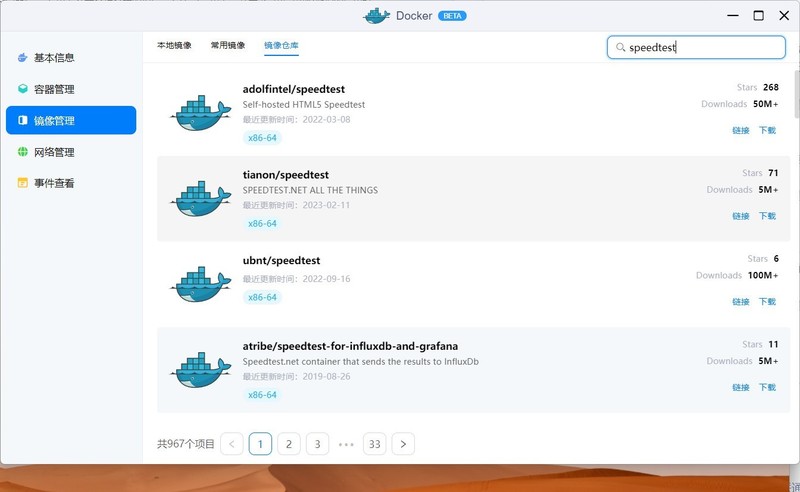The width and height of the screenshot is (800, 492).
Task: Click x86-64 tag under tianon/speedtest
Action: (x=262, y=224)
